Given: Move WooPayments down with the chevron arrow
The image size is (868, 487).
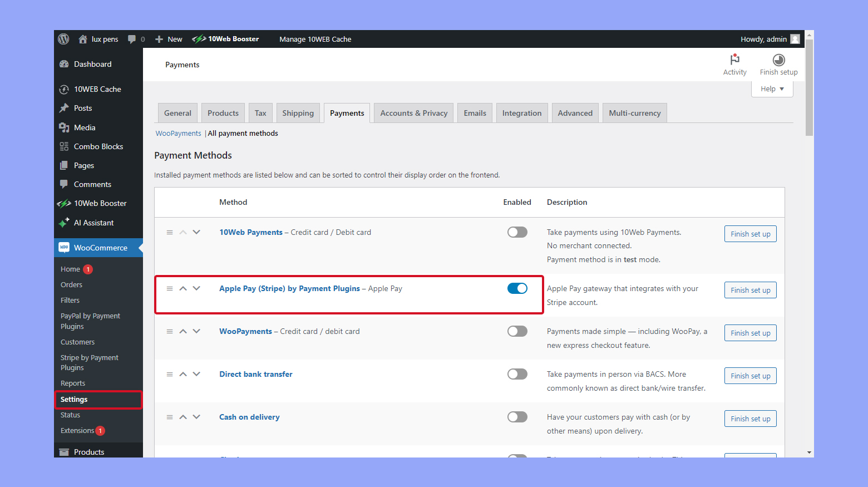Looking at the screenshot, I should click(x=196, y=331).
